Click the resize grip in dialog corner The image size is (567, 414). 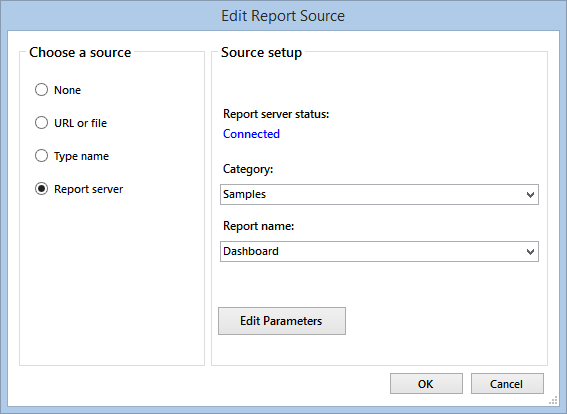pos(553,400)
